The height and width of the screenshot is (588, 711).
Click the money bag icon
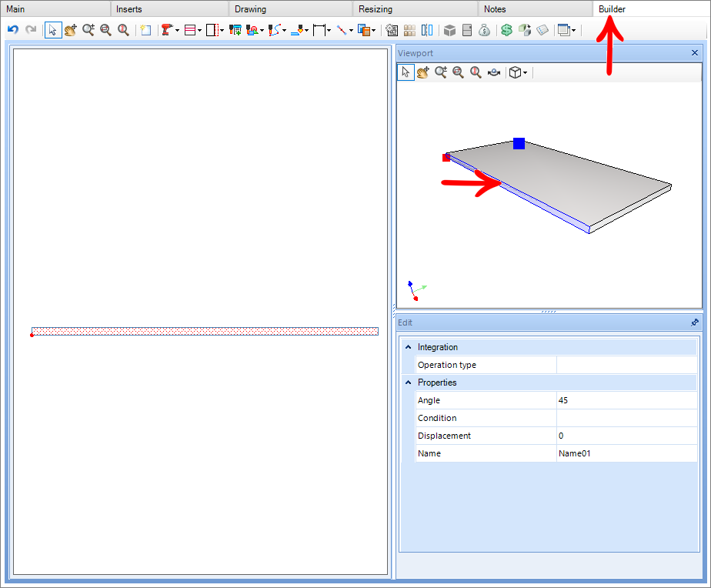[484, 30]
